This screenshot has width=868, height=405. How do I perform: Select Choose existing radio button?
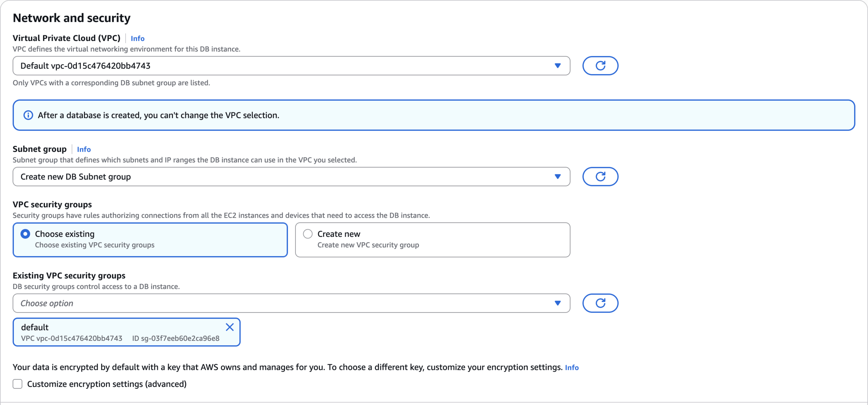[x=25, y=234]
